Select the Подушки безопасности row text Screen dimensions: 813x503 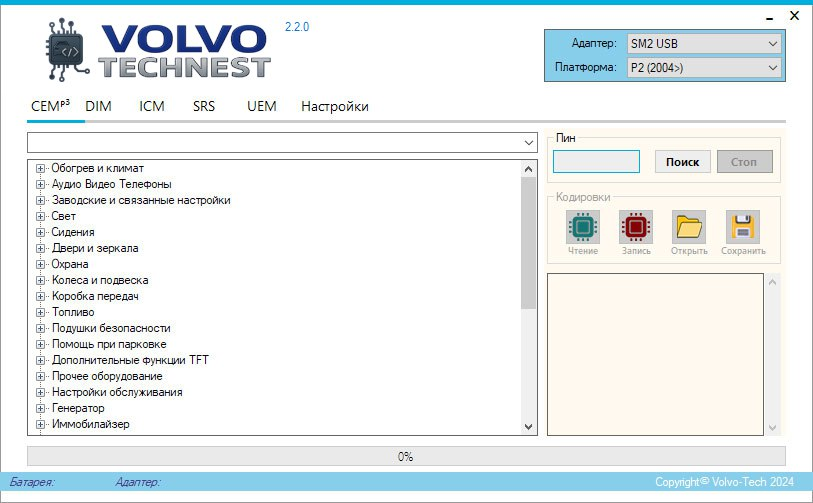coord(111,328)
